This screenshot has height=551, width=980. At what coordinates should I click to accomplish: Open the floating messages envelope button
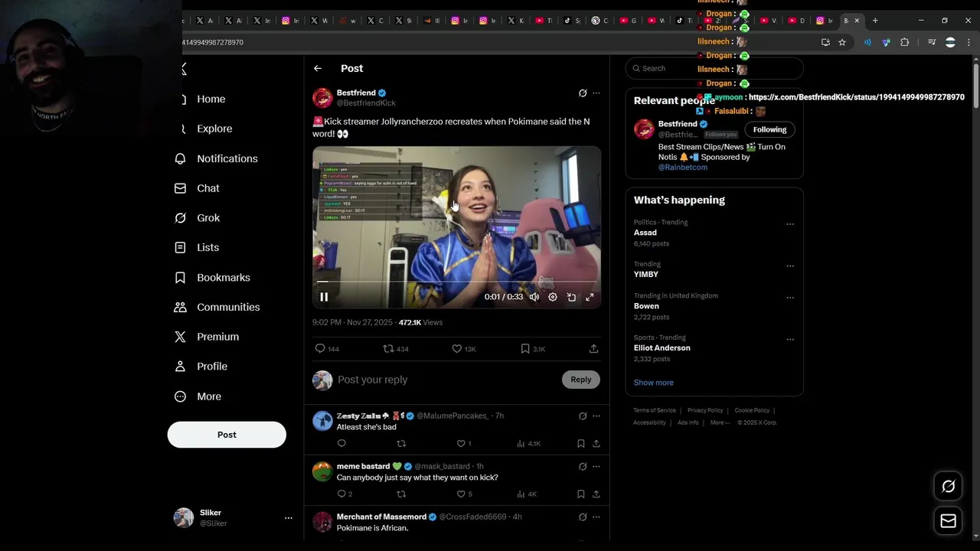click(948, 521)
